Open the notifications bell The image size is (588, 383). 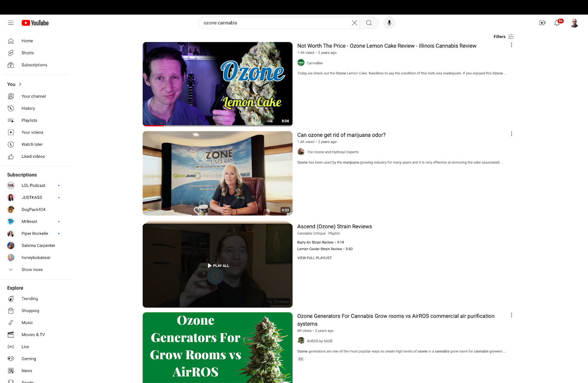[x=557, y=23]
